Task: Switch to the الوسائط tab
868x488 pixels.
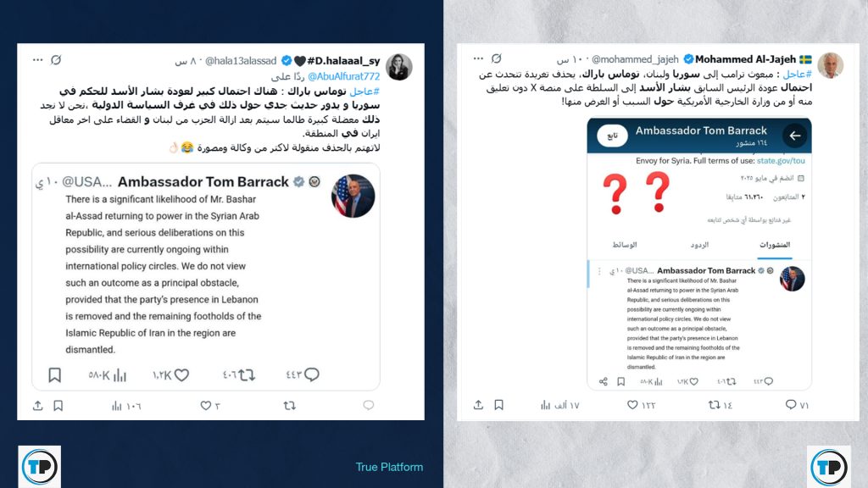Action: click(x=625, y=245)
